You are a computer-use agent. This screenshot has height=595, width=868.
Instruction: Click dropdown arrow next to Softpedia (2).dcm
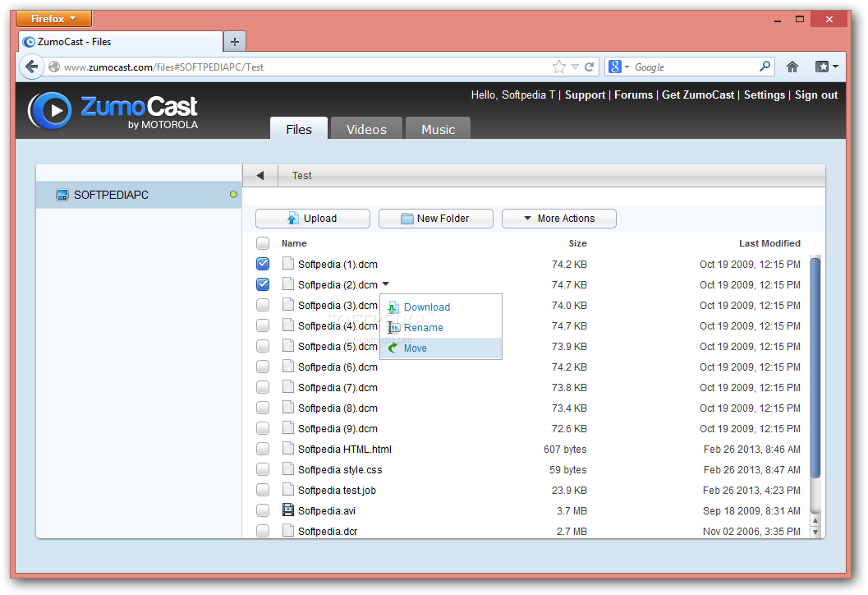coord(386,284)
